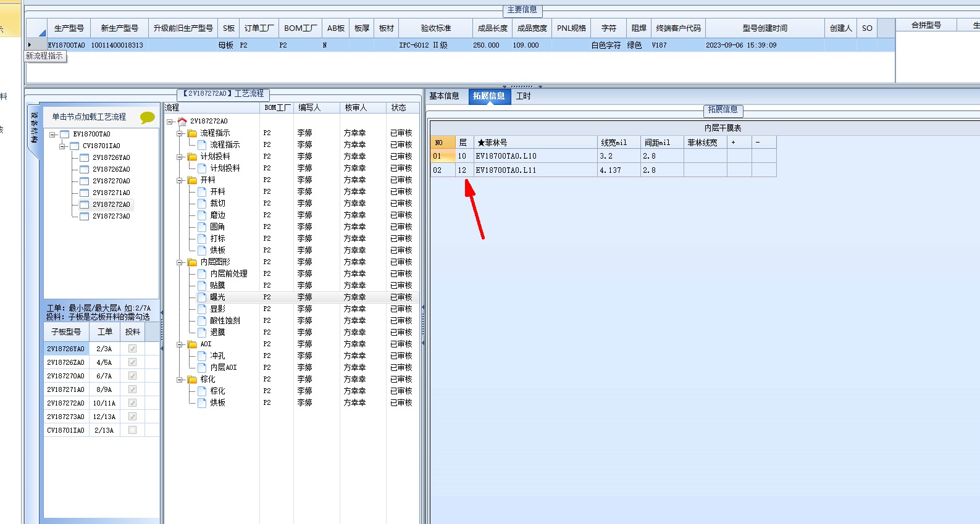Click the + column header in 内层干膜表
The height and width of the screenshot is (524, 980).
739,143
